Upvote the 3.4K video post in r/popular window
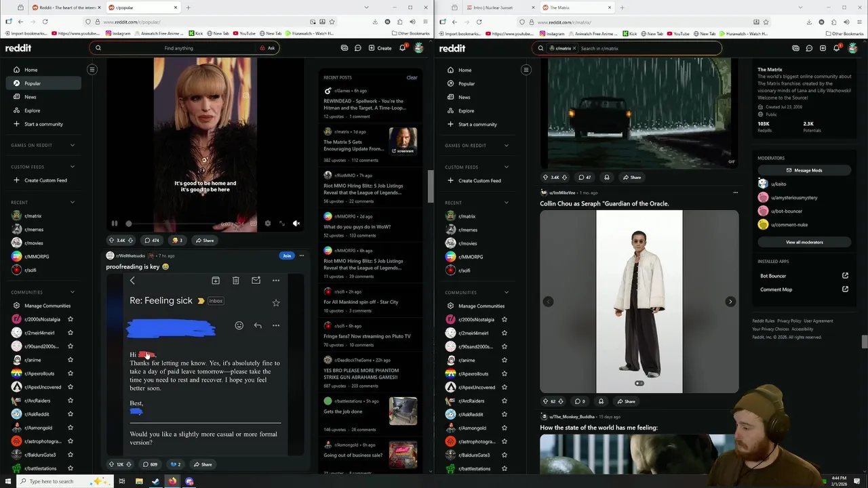Image resolution: width=868 pixels, height=488 pixels. 112,240
